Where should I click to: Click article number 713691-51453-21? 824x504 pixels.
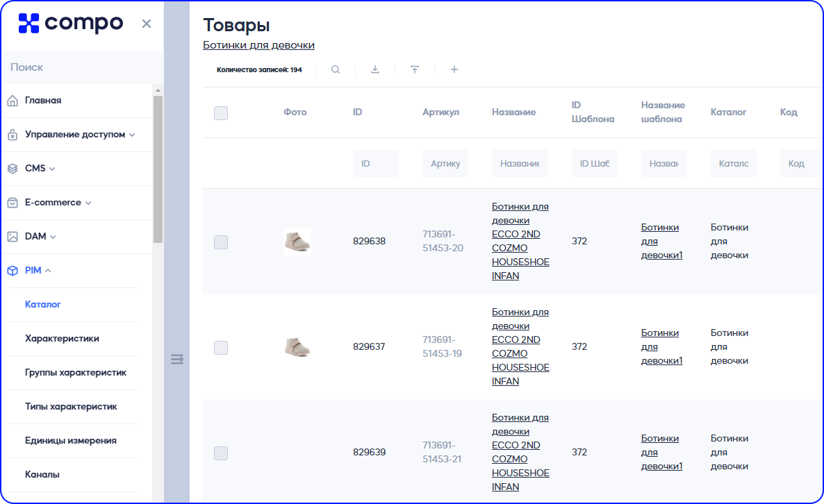(441, 452)
